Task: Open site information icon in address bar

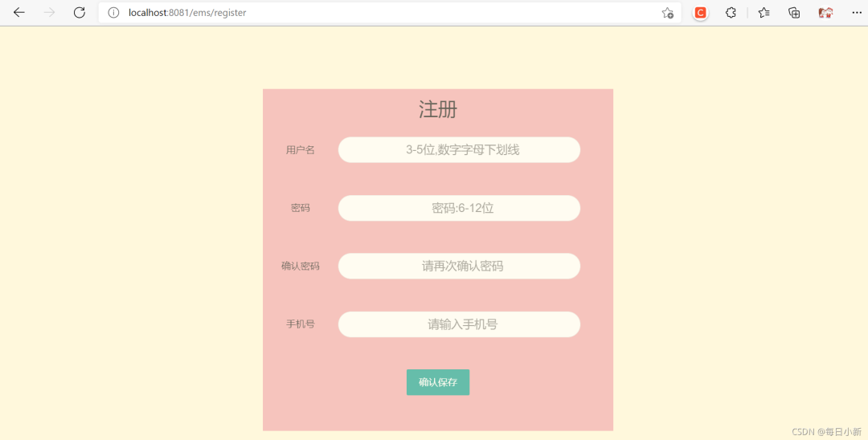Action: [113, 13]
